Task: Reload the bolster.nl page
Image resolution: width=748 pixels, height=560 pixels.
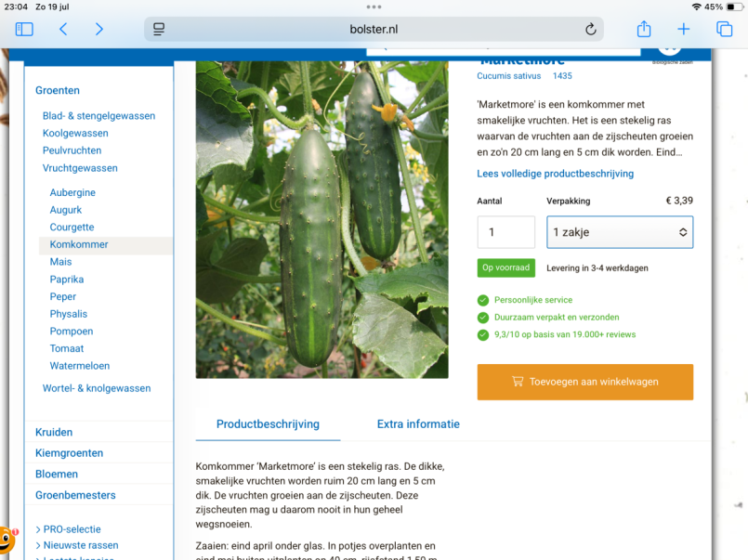Action: pos(591,29)
